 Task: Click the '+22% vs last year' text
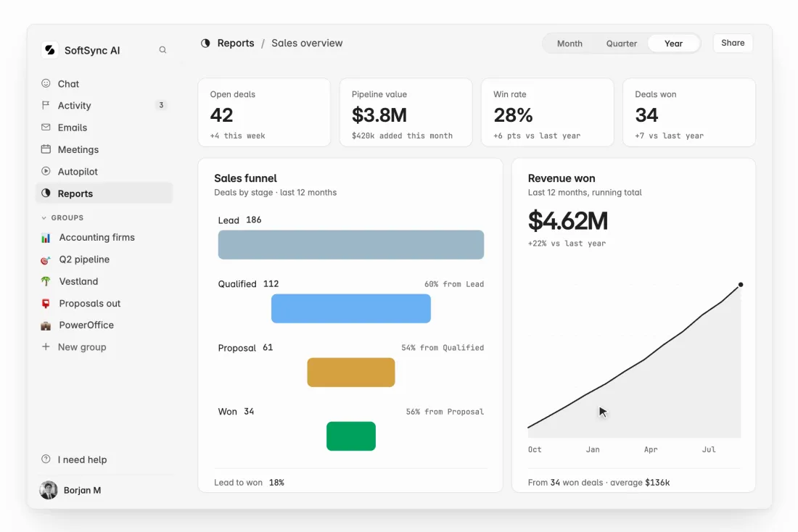[567, 243]
